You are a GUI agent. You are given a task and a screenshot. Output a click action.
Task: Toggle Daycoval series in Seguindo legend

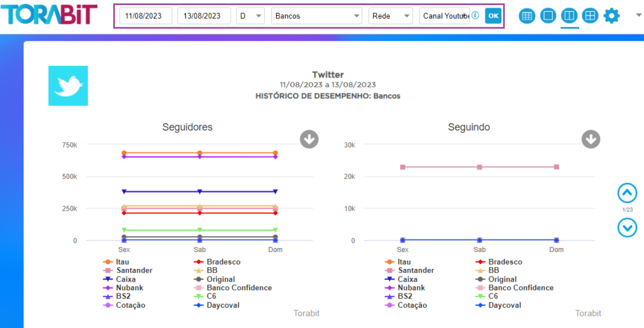[x=498, y=305]
